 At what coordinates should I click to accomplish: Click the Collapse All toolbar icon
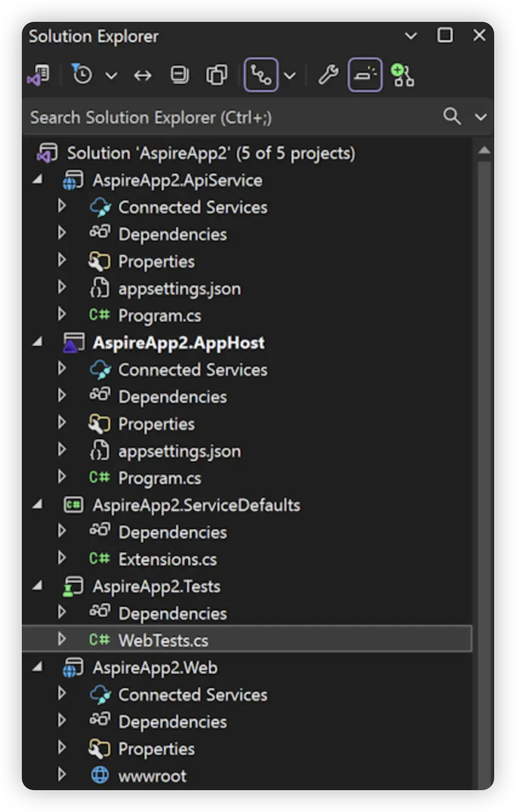point(179,75)
